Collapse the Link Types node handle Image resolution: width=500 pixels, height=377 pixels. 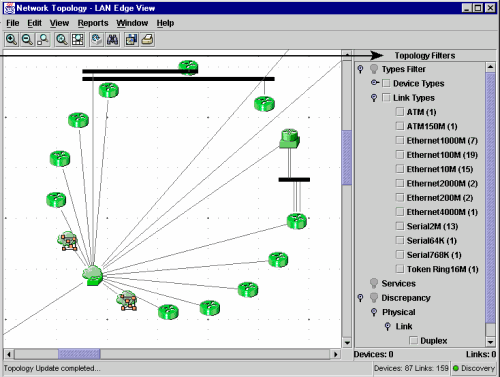[374, 98]
